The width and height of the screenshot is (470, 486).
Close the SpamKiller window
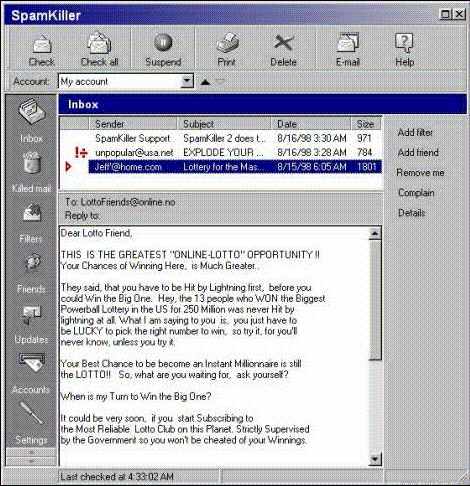[459, 14]
